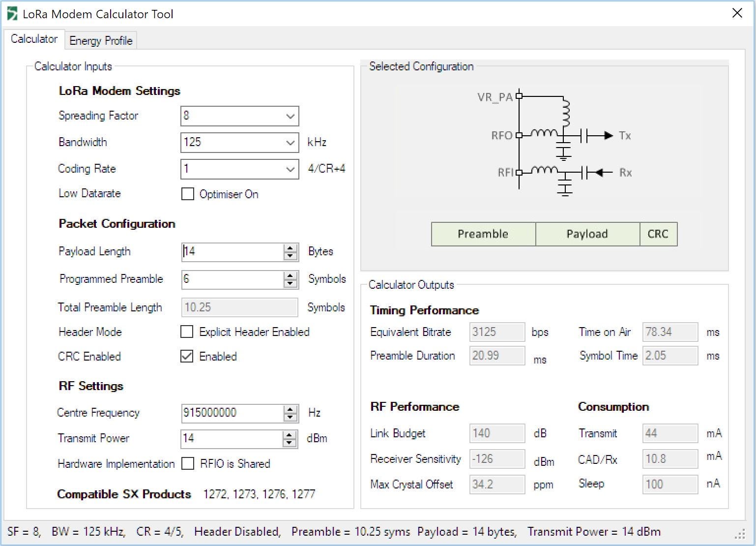Click the RFO pin label in schematic
Viewport: 756px width, 546px height.
(502, 135)
